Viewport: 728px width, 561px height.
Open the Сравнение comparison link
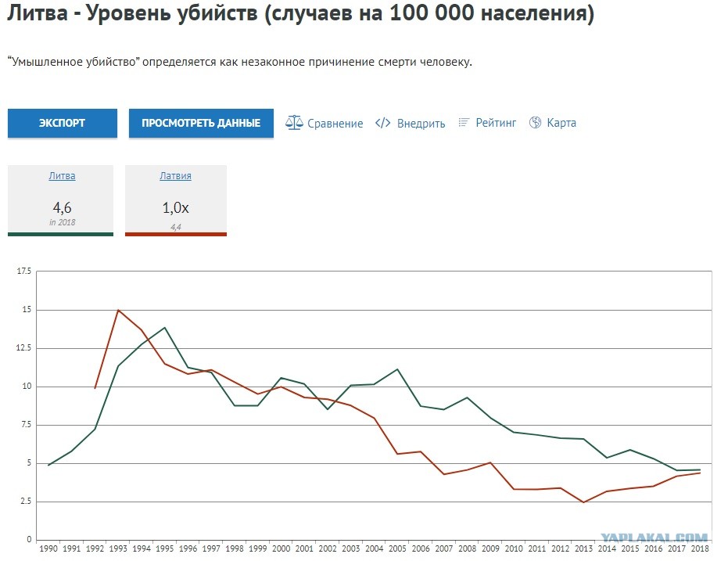[x=335, y=123]
